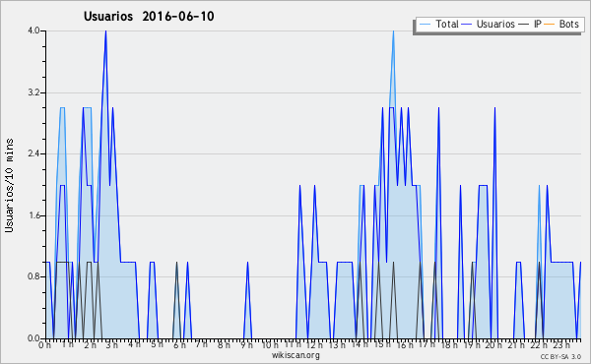Click the '23 h' x-axis label

(x=560, y=344)
